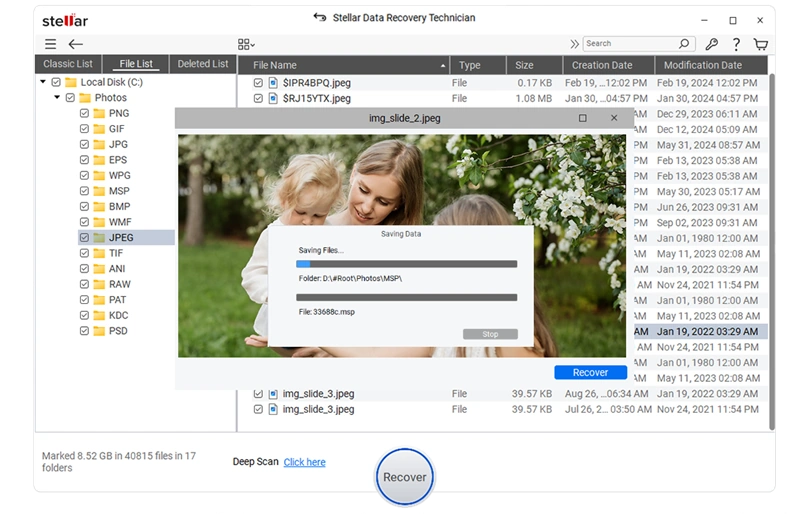Click the JPEG folder icon
The height and width of the screenshot is (517, 800).
tap(99, 238)
